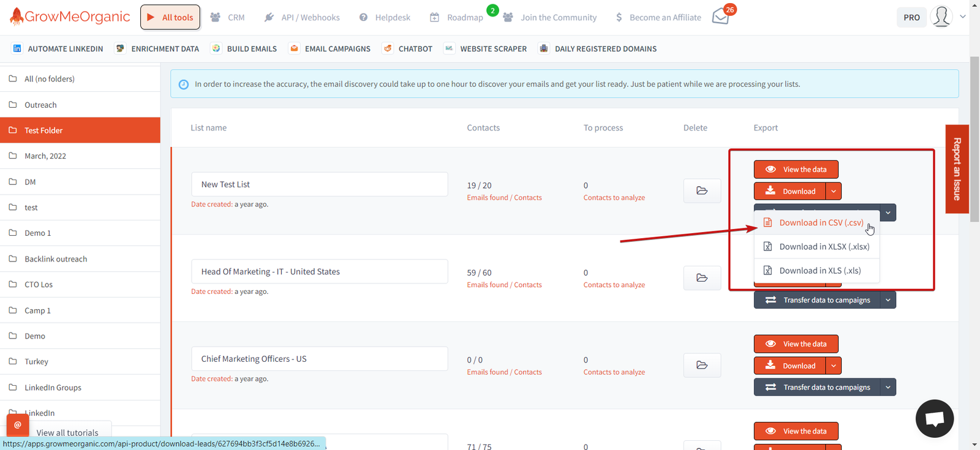The height and width of the screenshot is (450, 980).
Task: Select the Outreach folder
Action: pos(80,105)
